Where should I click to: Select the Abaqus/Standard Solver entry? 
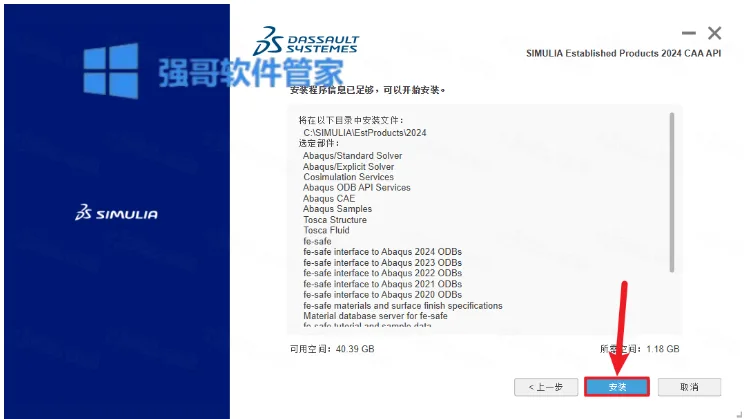coord(352,155)
